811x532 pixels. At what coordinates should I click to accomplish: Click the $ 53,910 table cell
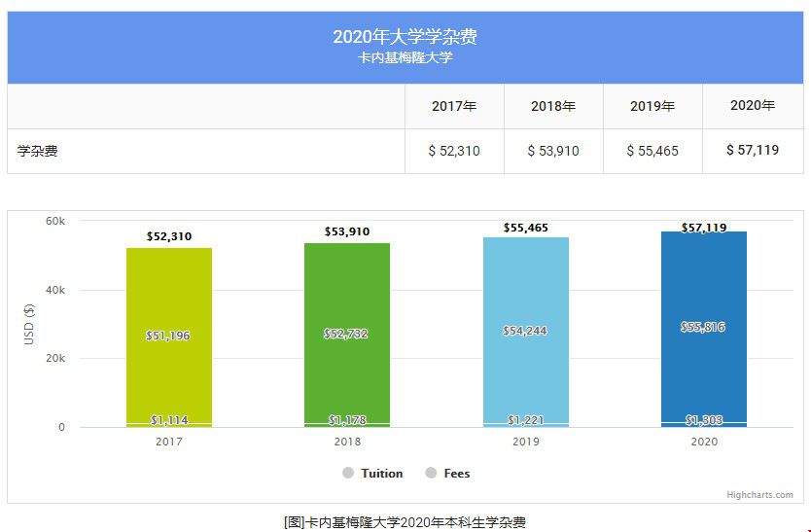(553, 151)
